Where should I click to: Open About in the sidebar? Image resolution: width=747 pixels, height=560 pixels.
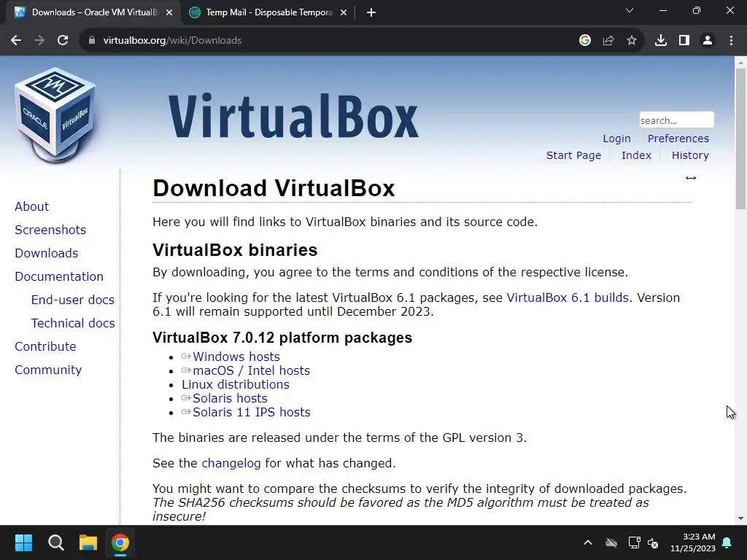[32, 206]
